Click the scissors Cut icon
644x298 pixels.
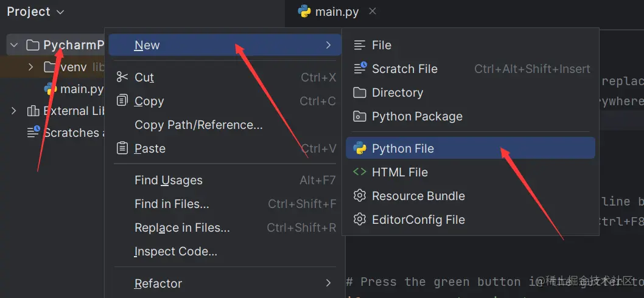click(122, 77)
